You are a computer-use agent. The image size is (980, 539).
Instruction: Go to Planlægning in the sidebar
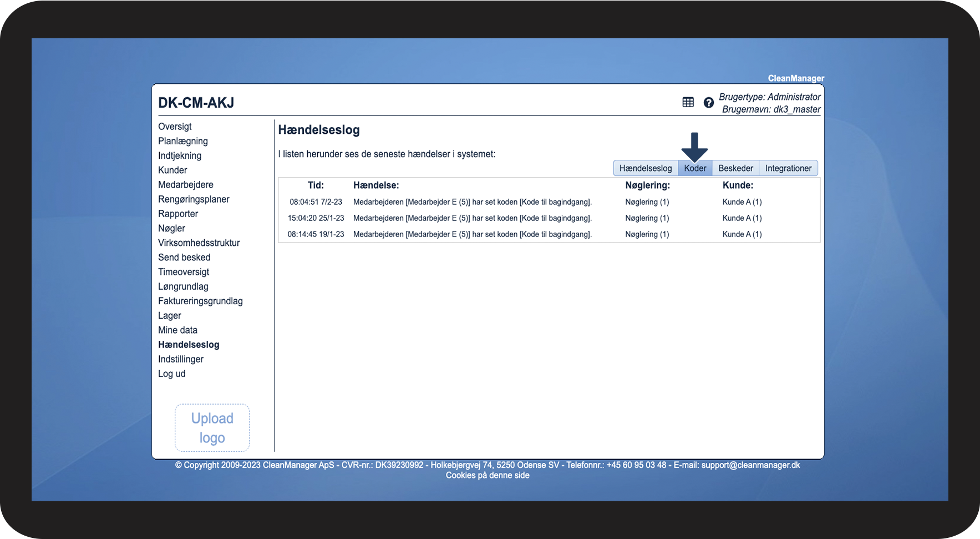(183, 141)
